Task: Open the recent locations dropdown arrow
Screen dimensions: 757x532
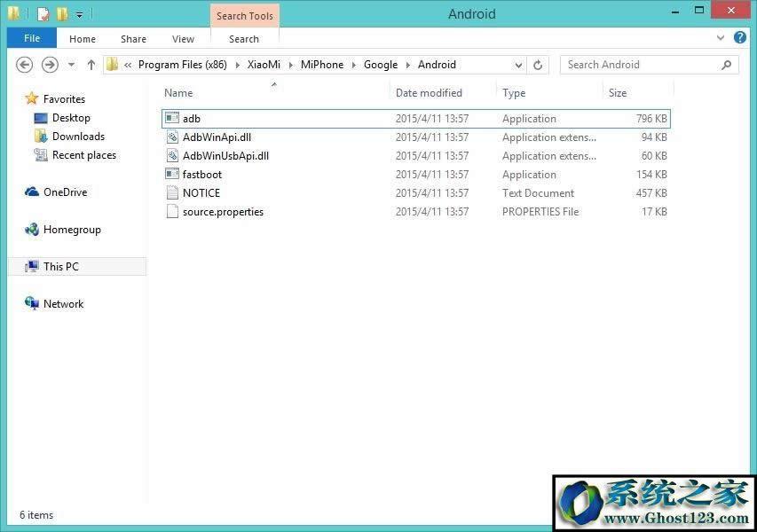Action: point(71,65)
